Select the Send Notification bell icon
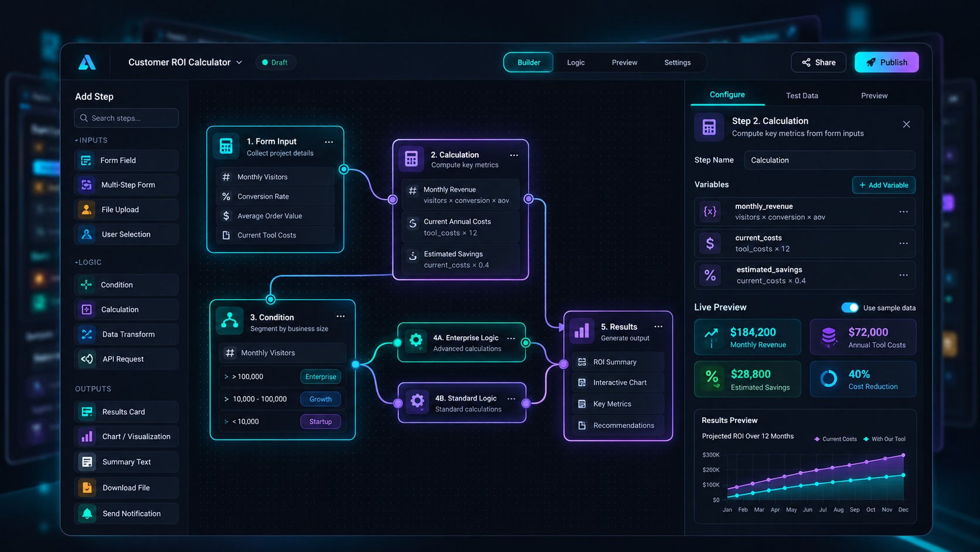The width and height of the screenshot is (980, 552). point(86,513)
